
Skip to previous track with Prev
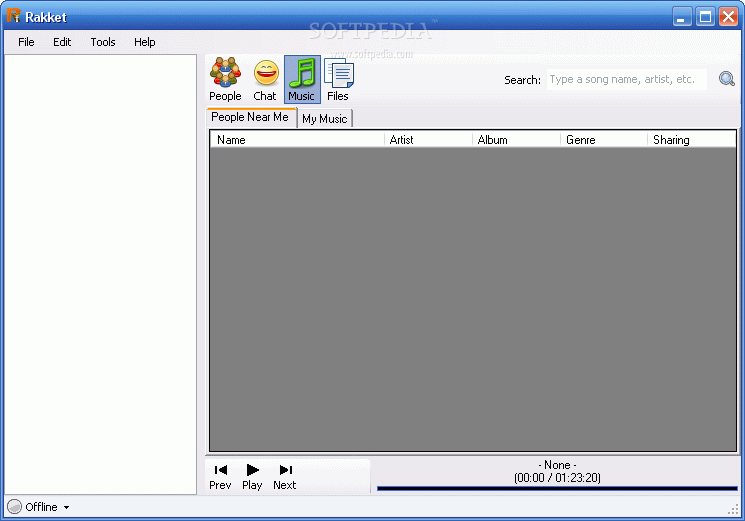click(220, 477)
